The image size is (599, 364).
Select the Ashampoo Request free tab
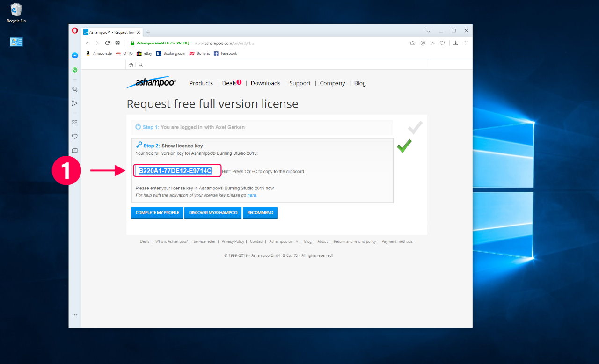pos(112,32)
